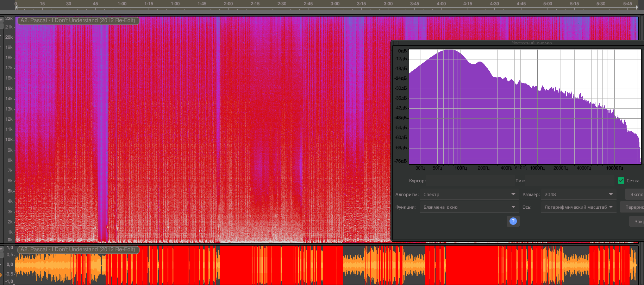Close the Частотный анализ dialog with title-bar X
Image resolution: width=644 pixels, height=285 pixels.
point(396,43)
